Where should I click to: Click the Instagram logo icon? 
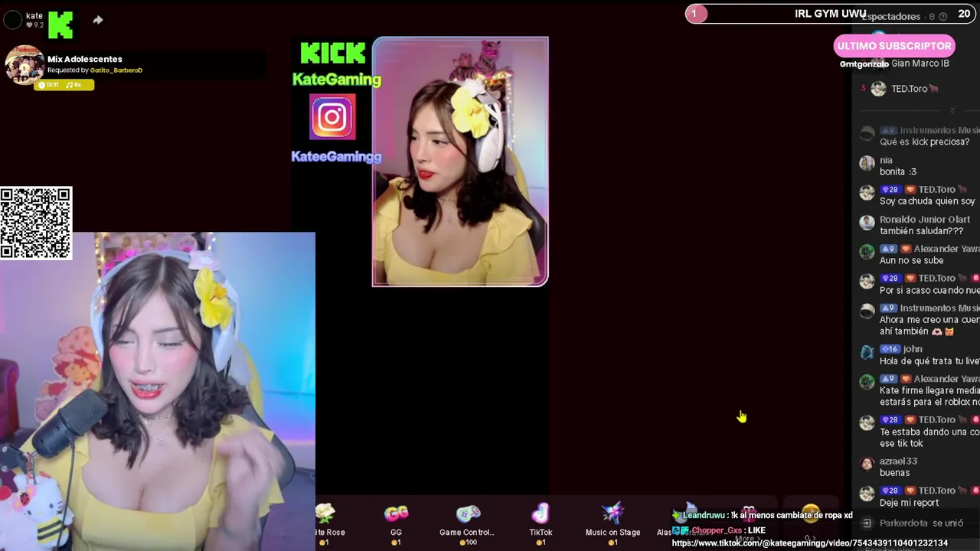pyautogui.click(x=332, y=117)
